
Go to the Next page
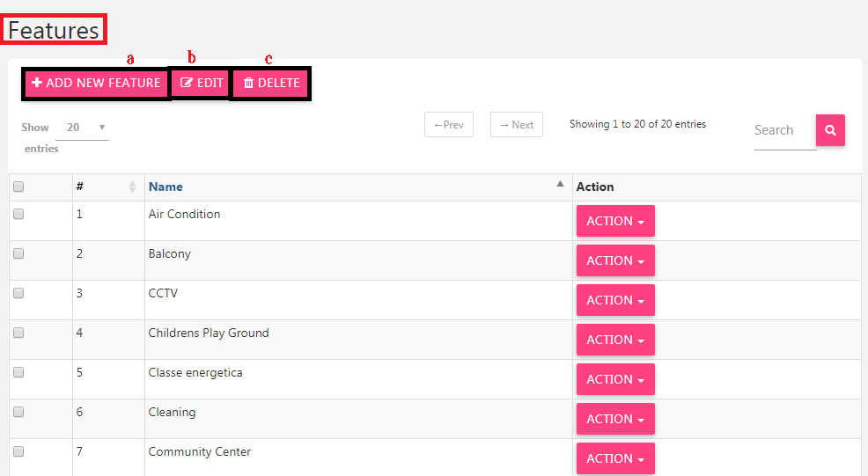coord(517,125)
